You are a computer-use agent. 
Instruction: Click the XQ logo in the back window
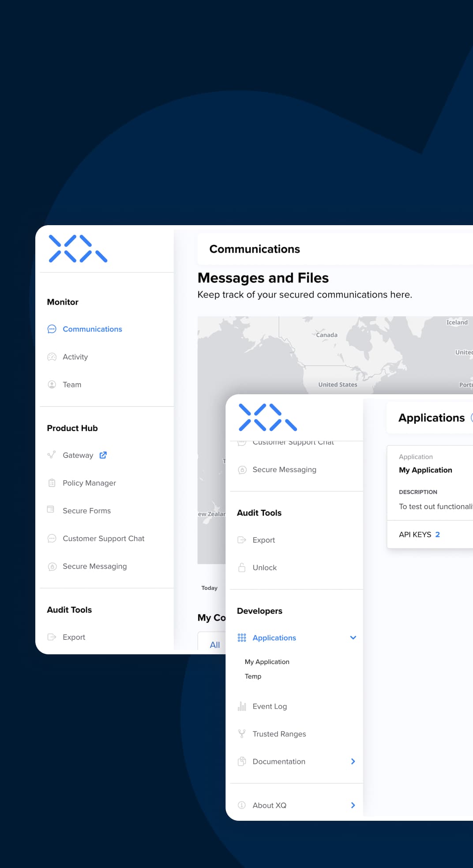point(78,249)
